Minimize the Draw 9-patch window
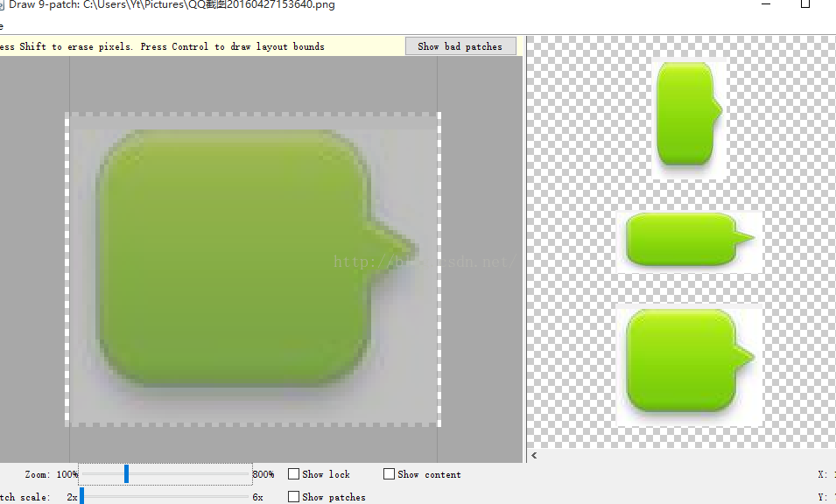The height and width of the screenshot is (504, 836). point(766,4)
